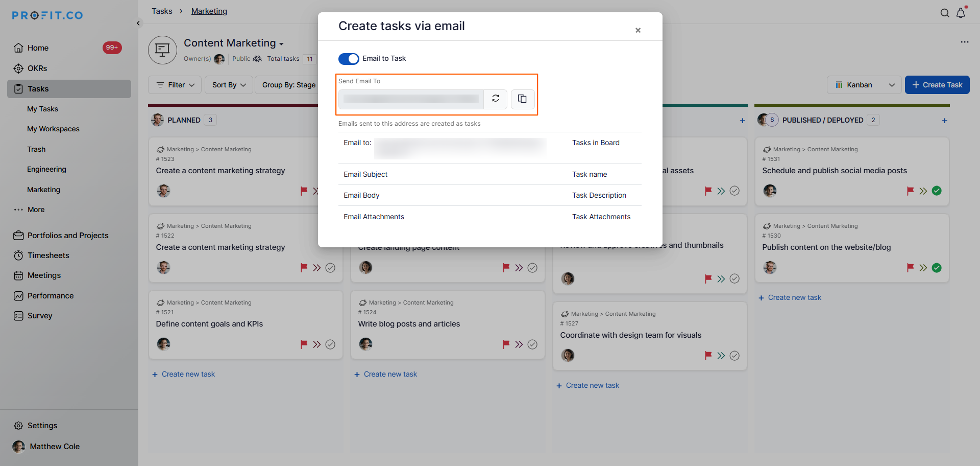Expand More in the sidebar
Viewport: 980px width, 466px height.
(30, 209)
